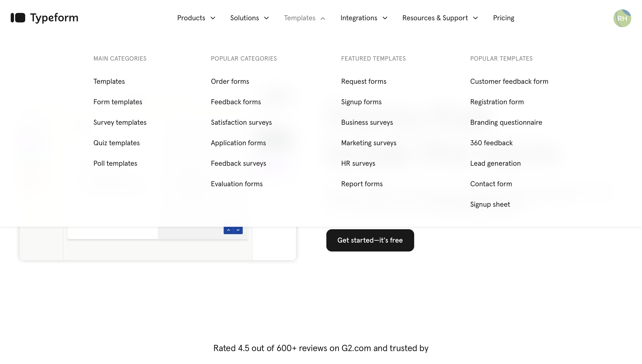Expand the Products dropdown
Viewport: 642px width, 364px height.
pyautogui.click(x=196, y=18)
